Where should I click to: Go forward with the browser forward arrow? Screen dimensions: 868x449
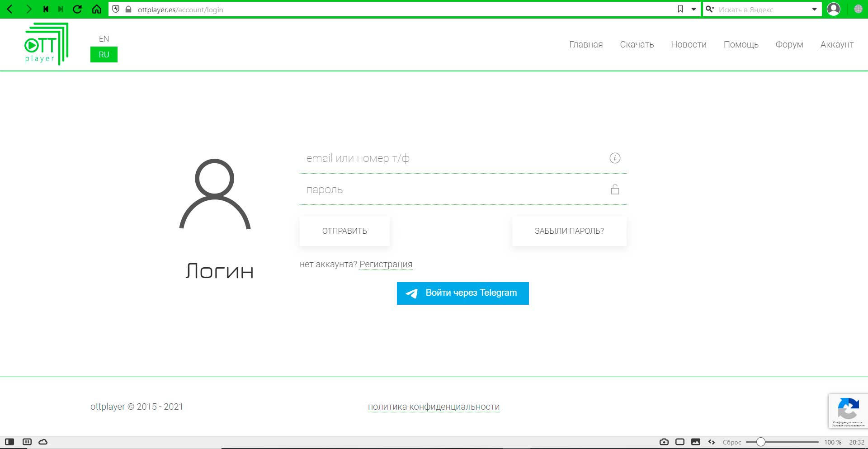pyautogui.click(x=28, y=9)
